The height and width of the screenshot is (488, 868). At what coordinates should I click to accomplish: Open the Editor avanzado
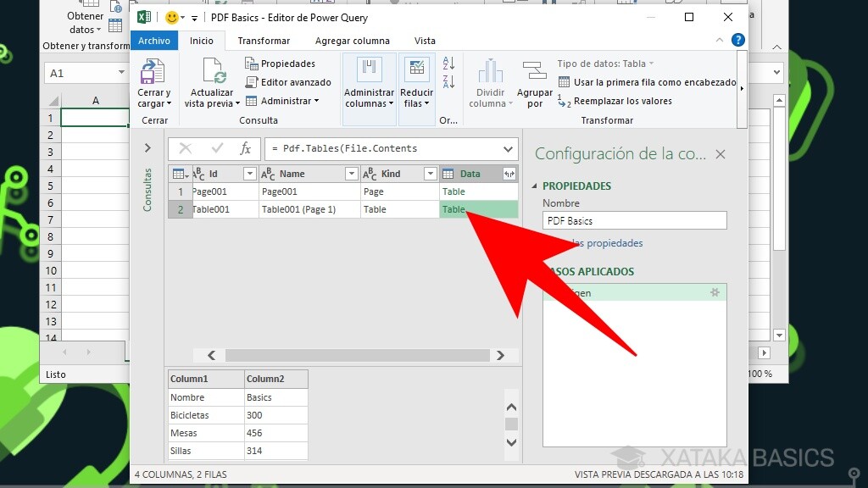click(x=288, y=82)
